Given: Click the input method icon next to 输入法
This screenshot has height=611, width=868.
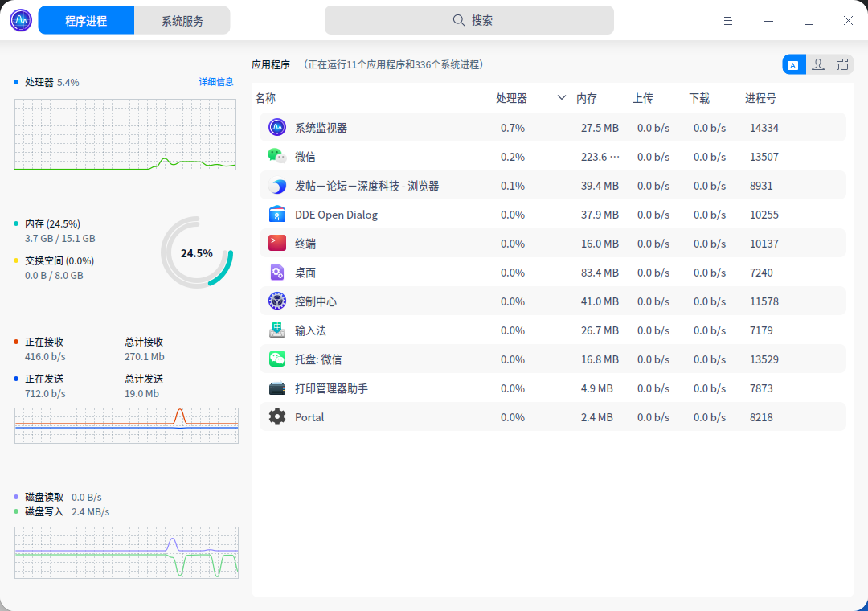Looking at the screenshot, I should pyautogui.click(x=276, y=330).
